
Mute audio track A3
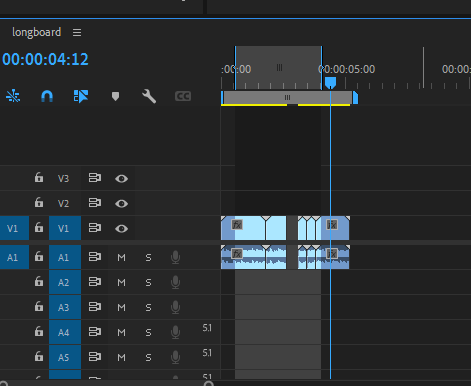pyautogui.click(x=121, y=307)
